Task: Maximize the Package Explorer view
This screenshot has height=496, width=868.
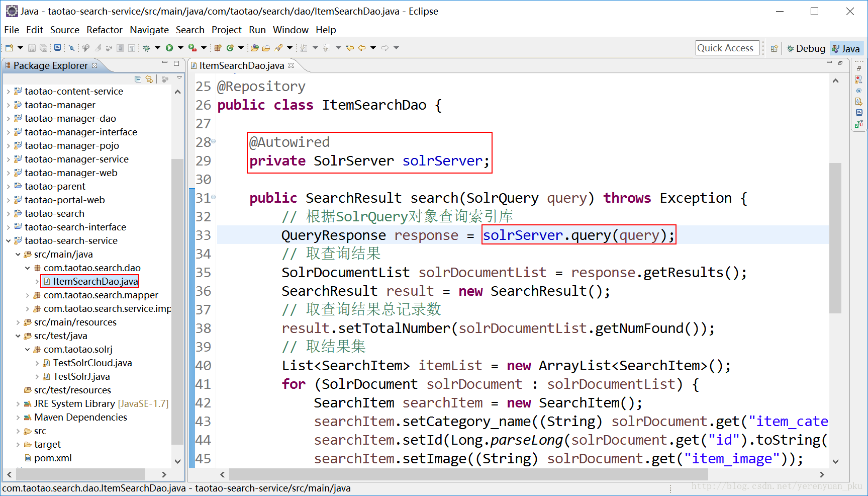Action: (176, 63)
